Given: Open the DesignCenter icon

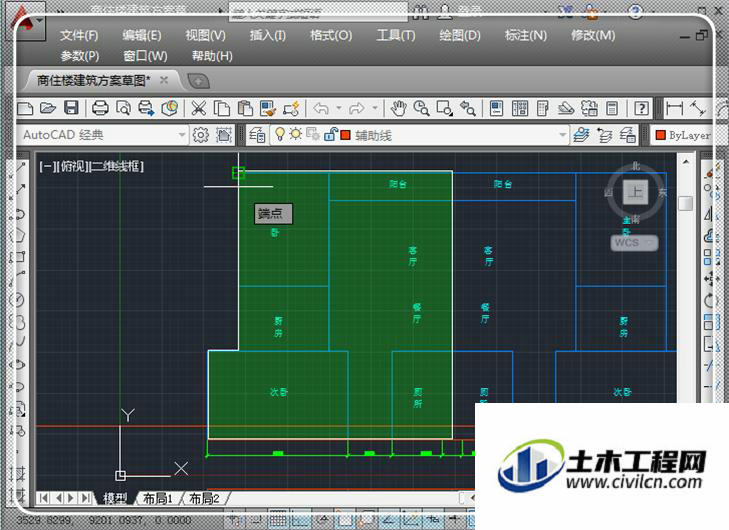Looking at the screenshot, I should (520, 109).
